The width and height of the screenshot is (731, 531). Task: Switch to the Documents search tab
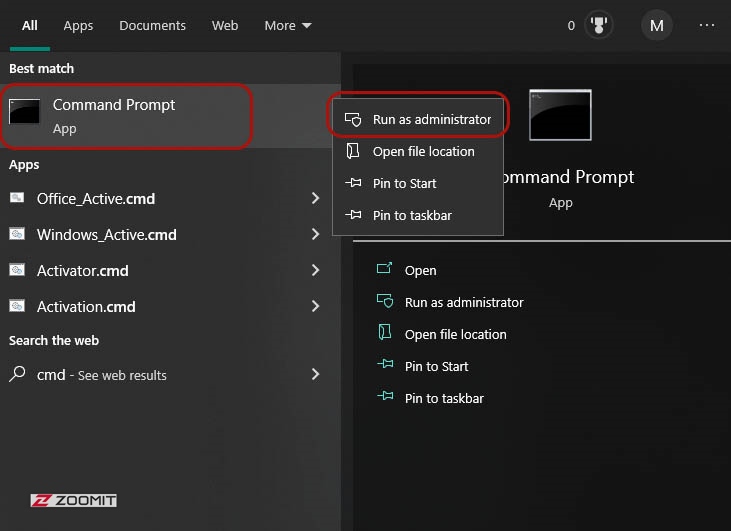click(152, 25)
